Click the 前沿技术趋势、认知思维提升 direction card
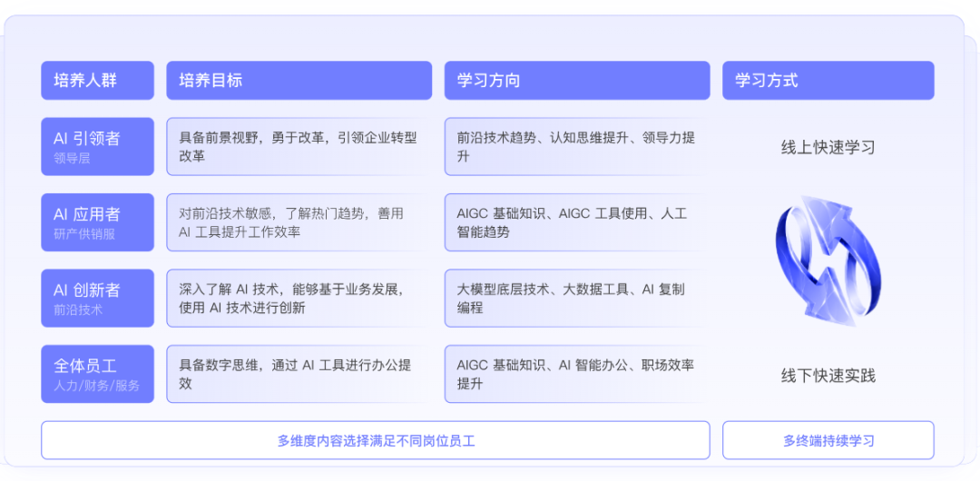This screenshot has height=481, width=980. click(577, 146)
